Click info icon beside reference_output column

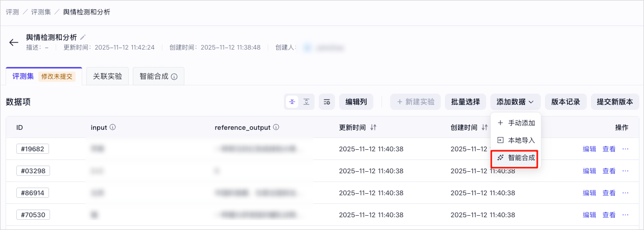[x=276, y=127]
